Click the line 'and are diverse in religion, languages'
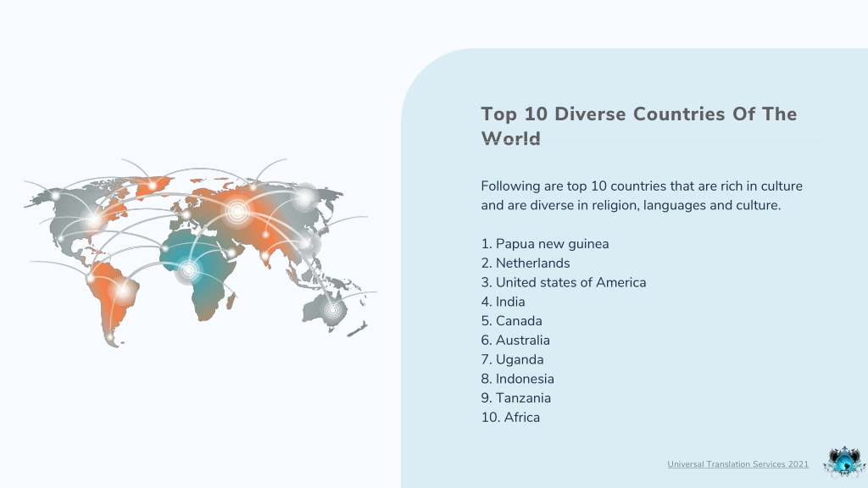This screenshot has height=488, width=868. click(x=631, y=205)
